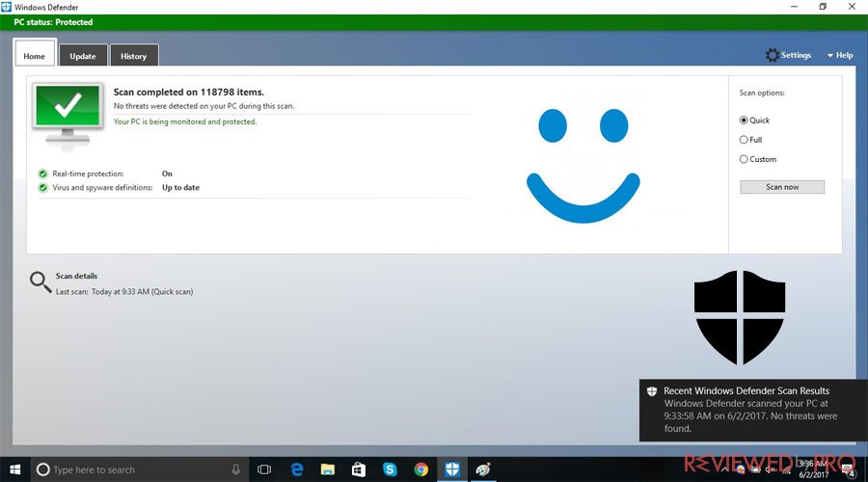
Task: Click the 'Type here to search' box
Action: point(140,469)
